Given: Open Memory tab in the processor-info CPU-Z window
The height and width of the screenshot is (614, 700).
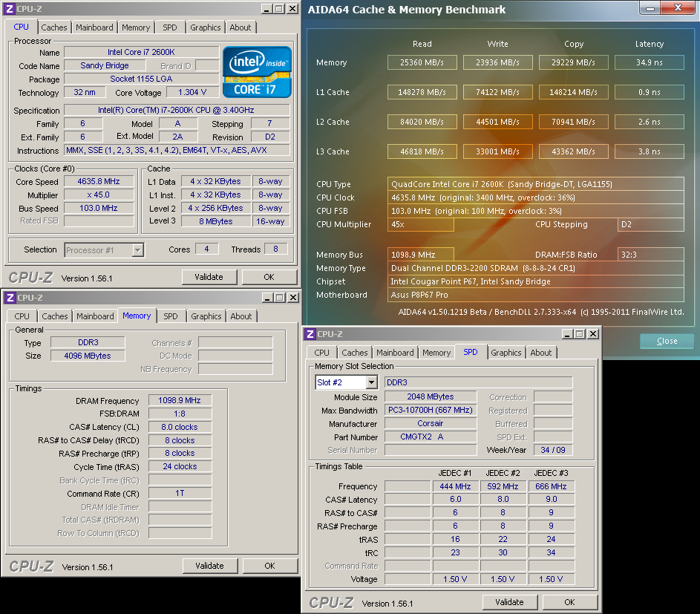Looking at the screenshot, I should pos(136,27).
